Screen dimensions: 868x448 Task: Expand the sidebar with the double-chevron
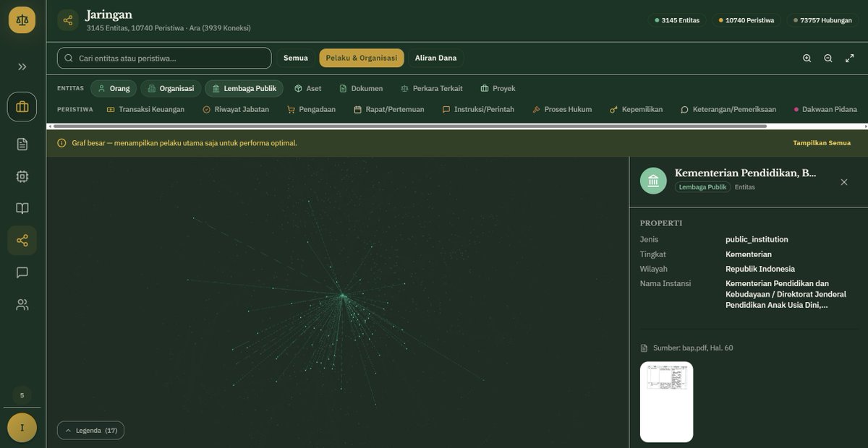(22, 65)
